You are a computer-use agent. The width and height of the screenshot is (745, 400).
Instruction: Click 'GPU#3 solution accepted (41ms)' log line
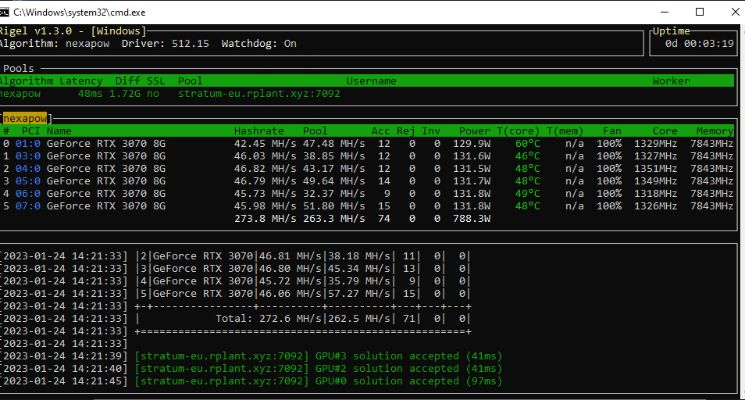tap(409, 356)
